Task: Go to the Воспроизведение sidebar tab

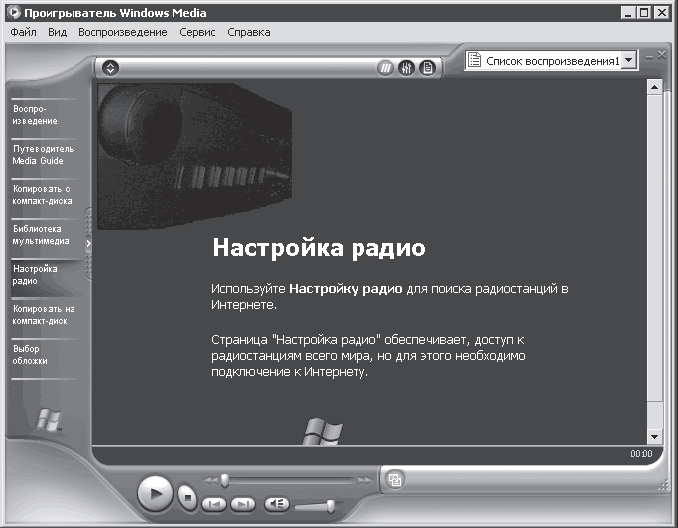Action: coord(43,115)
